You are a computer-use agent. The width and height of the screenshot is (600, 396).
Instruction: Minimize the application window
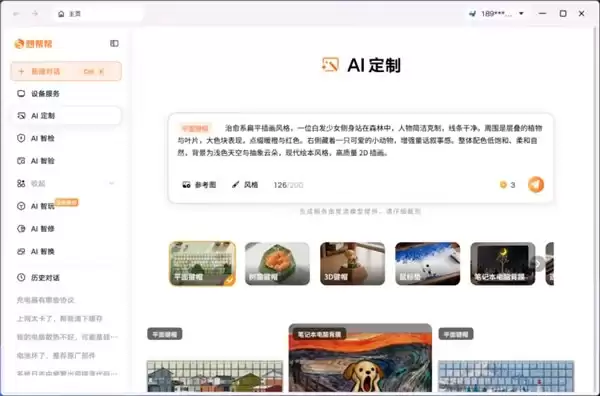coord(542,14)
